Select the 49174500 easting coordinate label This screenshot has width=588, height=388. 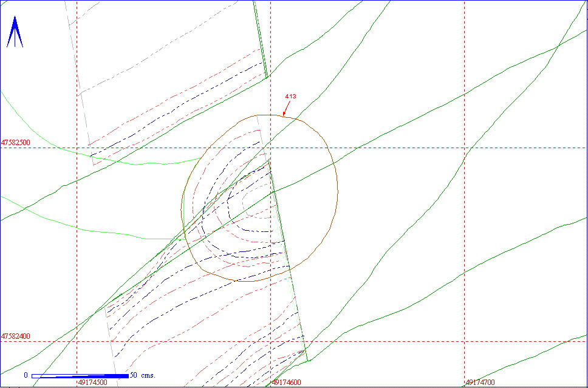[x=92, y=383]
